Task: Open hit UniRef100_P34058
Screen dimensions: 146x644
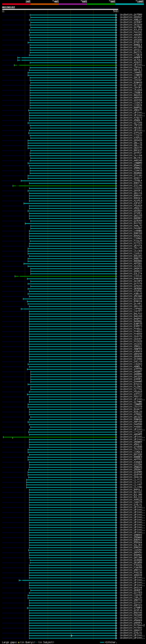Action: click(x=131, y=568)
